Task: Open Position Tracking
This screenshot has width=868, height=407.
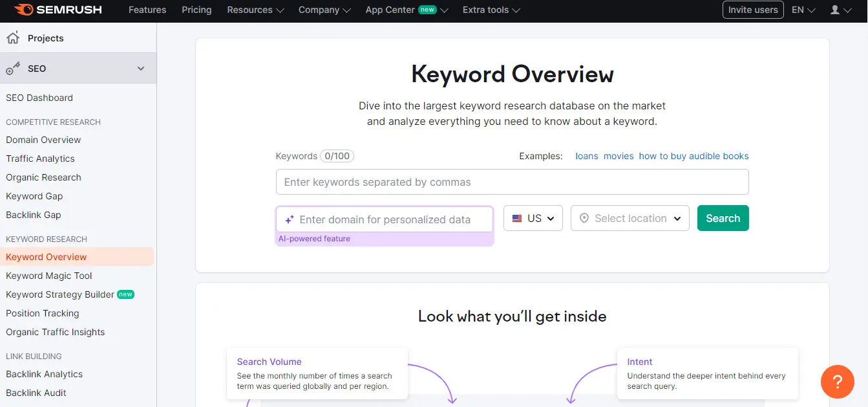Action: click(43, 313)
